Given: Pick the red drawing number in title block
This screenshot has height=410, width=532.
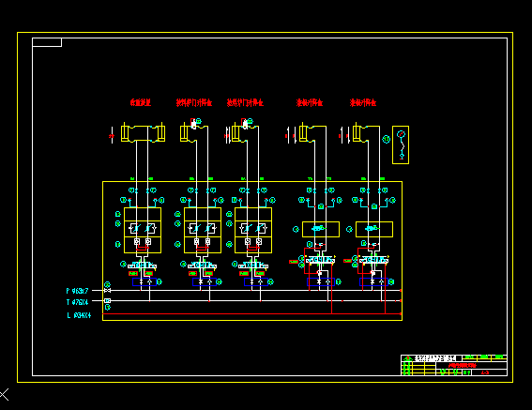Looking at the screenshot, I should [x=485, y=372].
